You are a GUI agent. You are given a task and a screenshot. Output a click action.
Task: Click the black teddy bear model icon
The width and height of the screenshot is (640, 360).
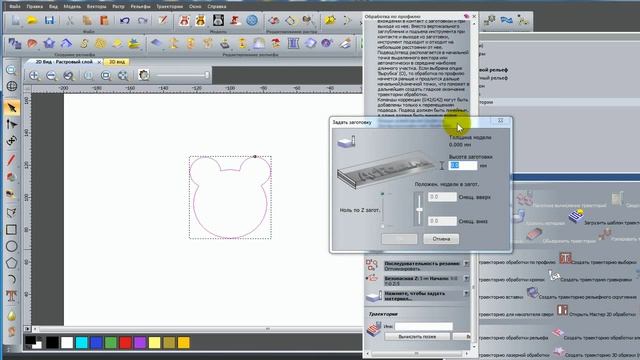pos(218,20)
